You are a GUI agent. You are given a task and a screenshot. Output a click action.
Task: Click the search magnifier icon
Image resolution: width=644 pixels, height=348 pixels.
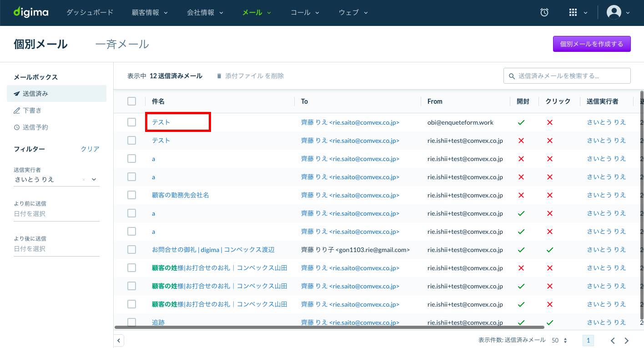tap(512, 76)
